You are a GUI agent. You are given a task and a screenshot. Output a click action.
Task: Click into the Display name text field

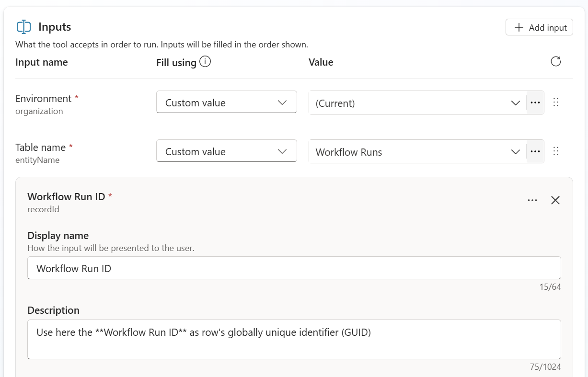coord(294,268)
